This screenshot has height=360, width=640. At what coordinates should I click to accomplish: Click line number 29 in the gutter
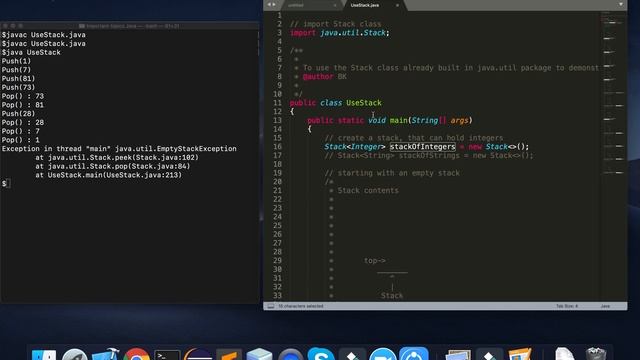[x=278, y=260]
